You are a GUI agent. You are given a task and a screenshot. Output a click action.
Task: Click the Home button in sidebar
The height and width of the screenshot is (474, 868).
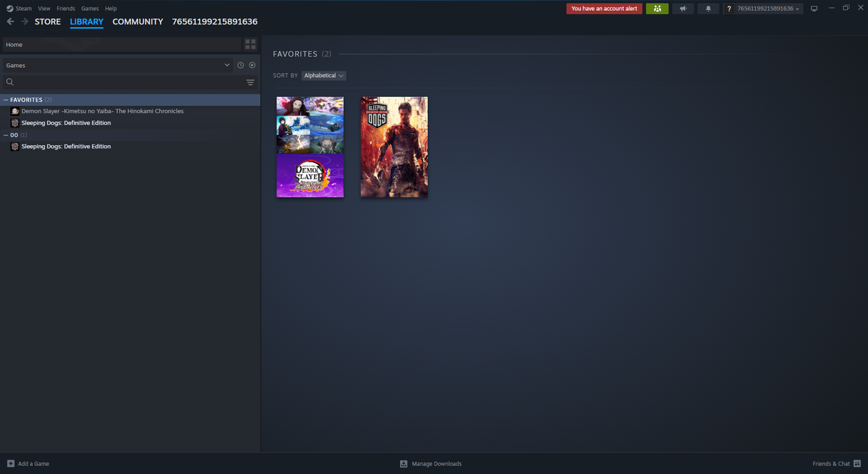[121, 45]
